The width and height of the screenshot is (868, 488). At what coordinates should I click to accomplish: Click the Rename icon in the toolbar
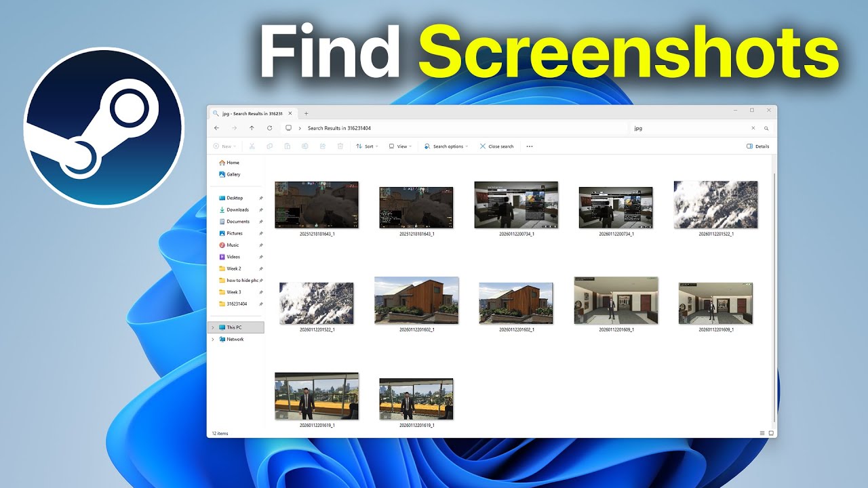[x=304, y=146]
